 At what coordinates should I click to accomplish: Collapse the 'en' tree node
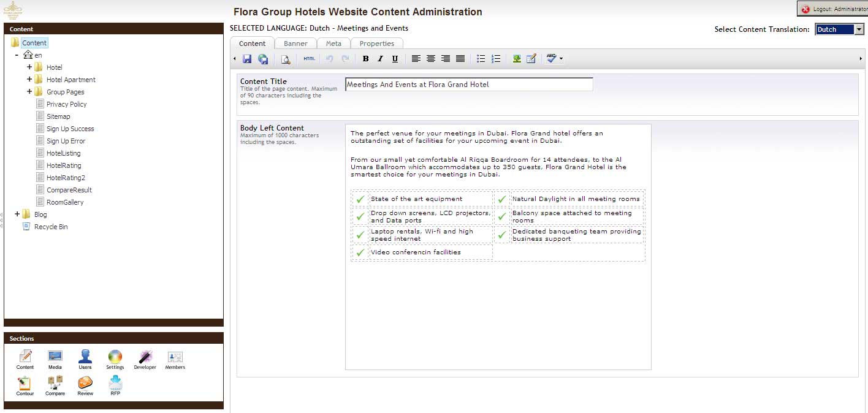(17, 55)
